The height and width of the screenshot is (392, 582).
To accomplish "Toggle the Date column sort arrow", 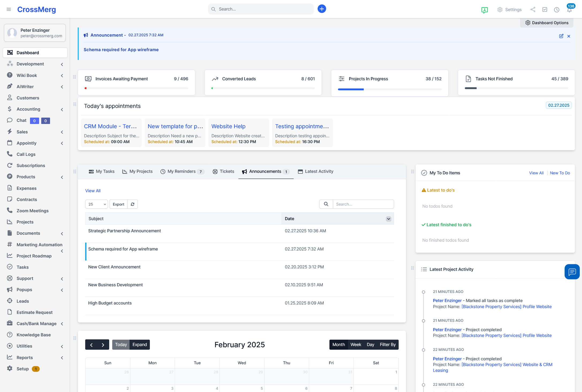I will tap(388, 219).
